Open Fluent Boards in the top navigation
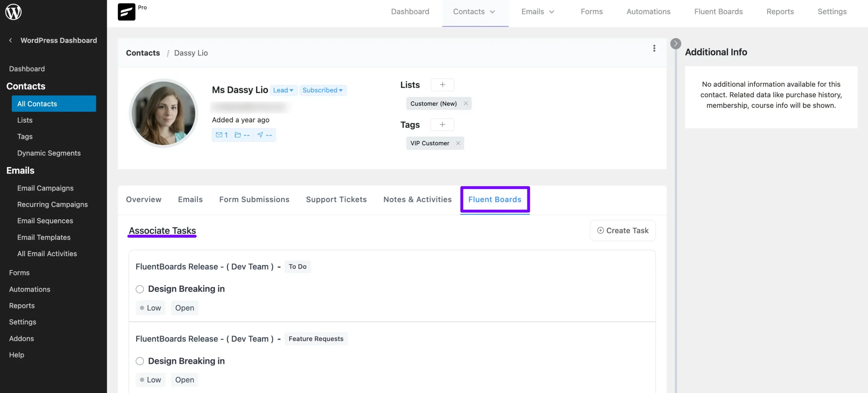This screenshot has width=868, height=393. (718, 12)
